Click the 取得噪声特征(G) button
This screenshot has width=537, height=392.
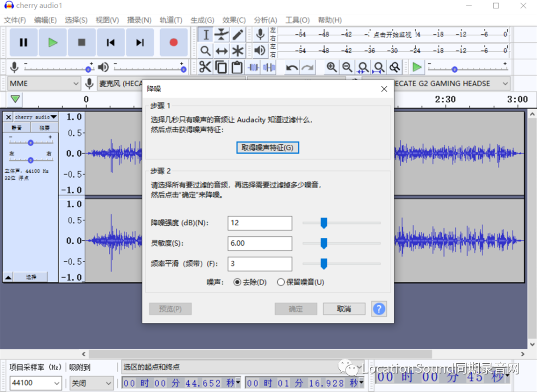pyautogui.click(x=267, y=148)
